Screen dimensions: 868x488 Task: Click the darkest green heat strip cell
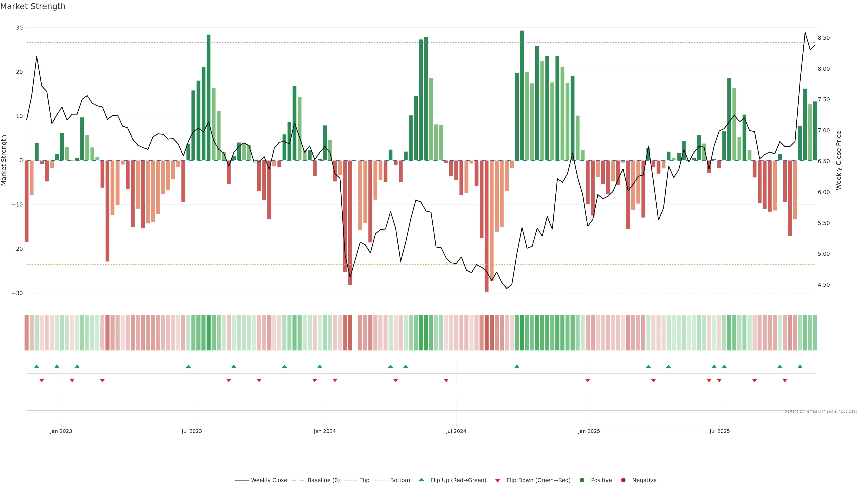pyautogui.click(x=522, y=333)
